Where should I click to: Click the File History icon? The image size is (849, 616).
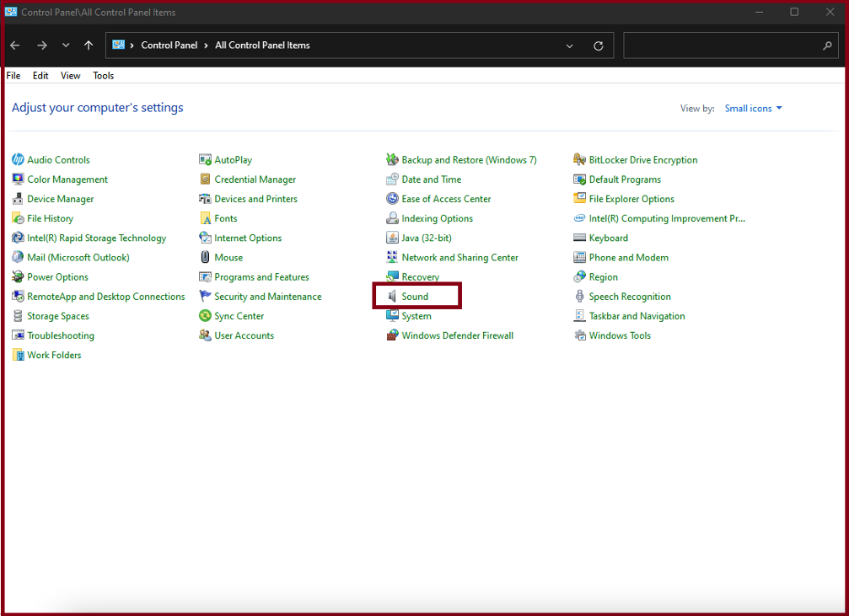(x=18, y=218)
